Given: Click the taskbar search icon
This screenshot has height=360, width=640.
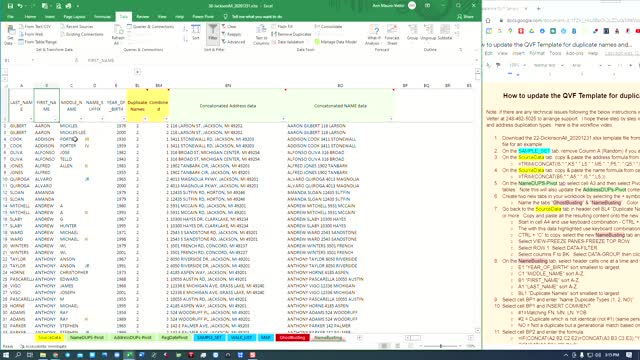Looking at the screenshot, I should point(18,355).
